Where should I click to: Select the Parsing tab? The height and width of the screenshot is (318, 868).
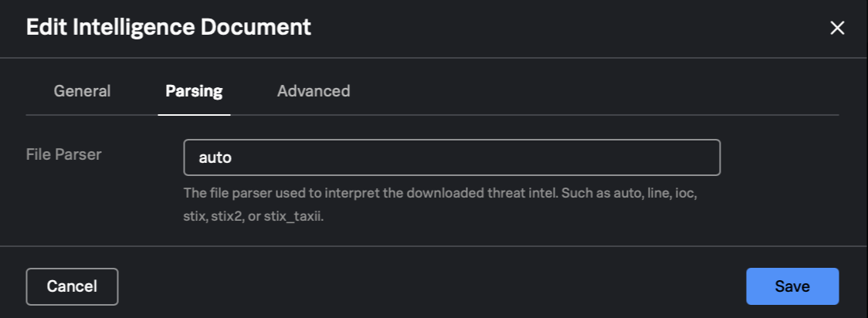coord(194,91)
